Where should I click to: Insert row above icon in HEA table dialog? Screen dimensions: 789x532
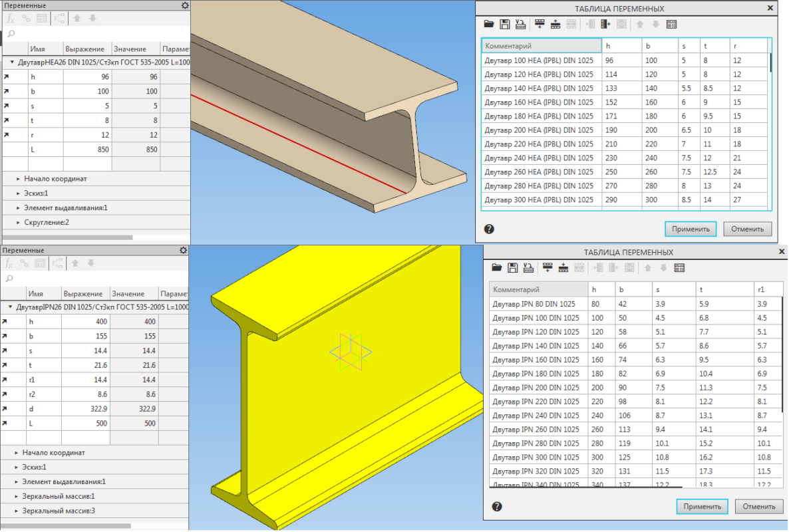pyautogui.click(x=540, y=24)
